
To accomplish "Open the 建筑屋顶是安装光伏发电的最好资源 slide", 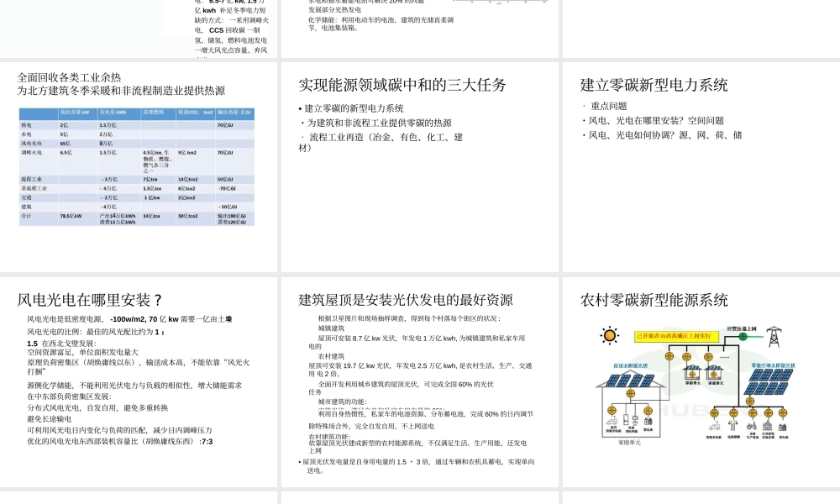I will (x=419, y=382).
